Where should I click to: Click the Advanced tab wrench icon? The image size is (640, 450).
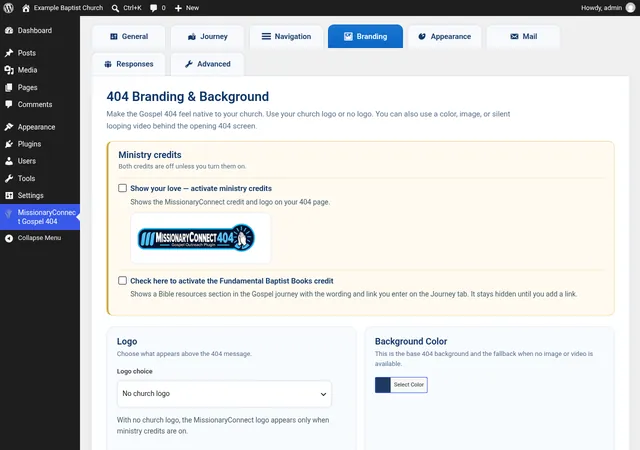click(x=189, y=64)
